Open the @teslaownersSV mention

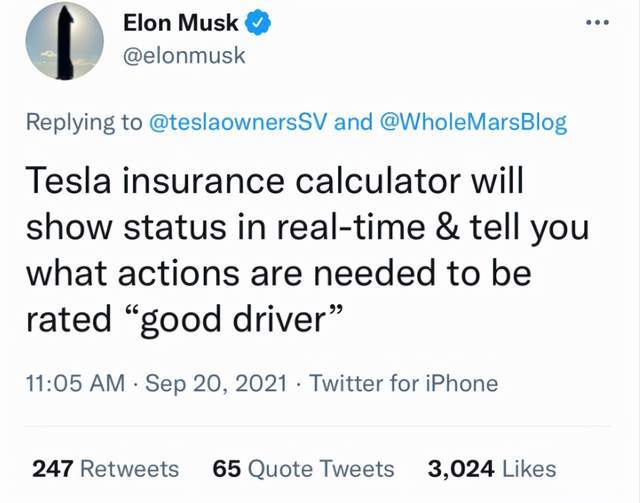click(239, 122)
